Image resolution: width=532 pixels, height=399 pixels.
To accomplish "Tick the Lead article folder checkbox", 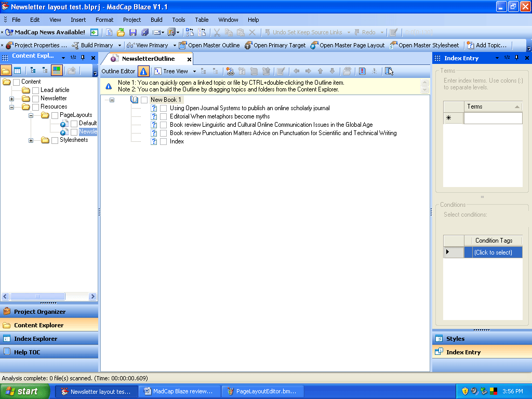I will point(36,90).
